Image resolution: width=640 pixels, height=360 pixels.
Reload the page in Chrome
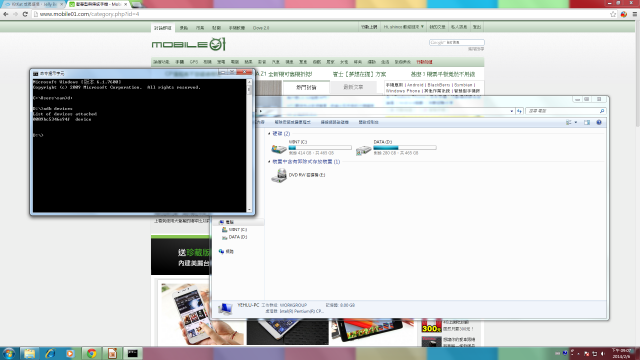25,14
